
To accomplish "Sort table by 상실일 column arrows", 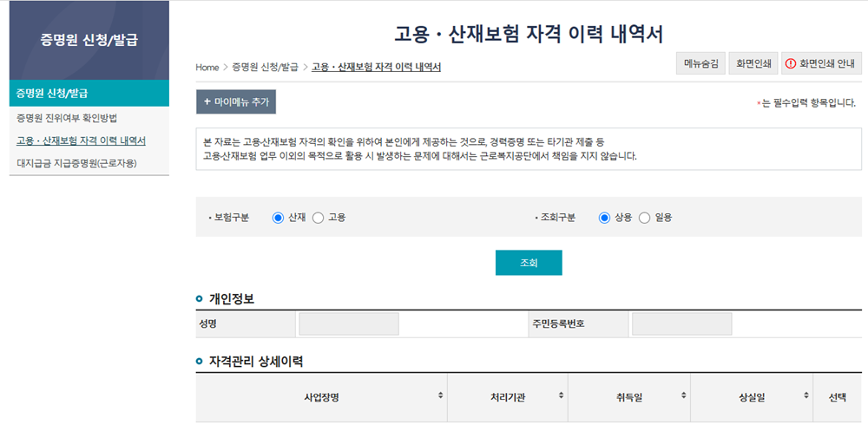I will [x=806, y=395].
